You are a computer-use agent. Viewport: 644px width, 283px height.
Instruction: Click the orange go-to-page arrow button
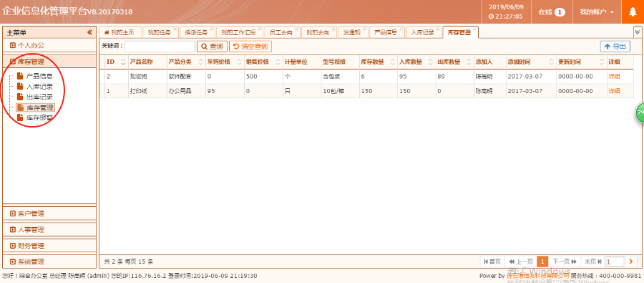pos(630,262)
